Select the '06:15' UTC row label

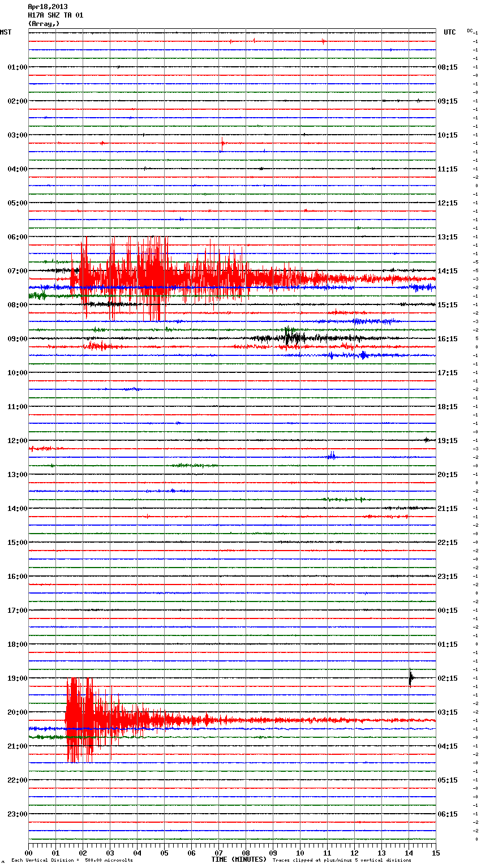(448, 814)
